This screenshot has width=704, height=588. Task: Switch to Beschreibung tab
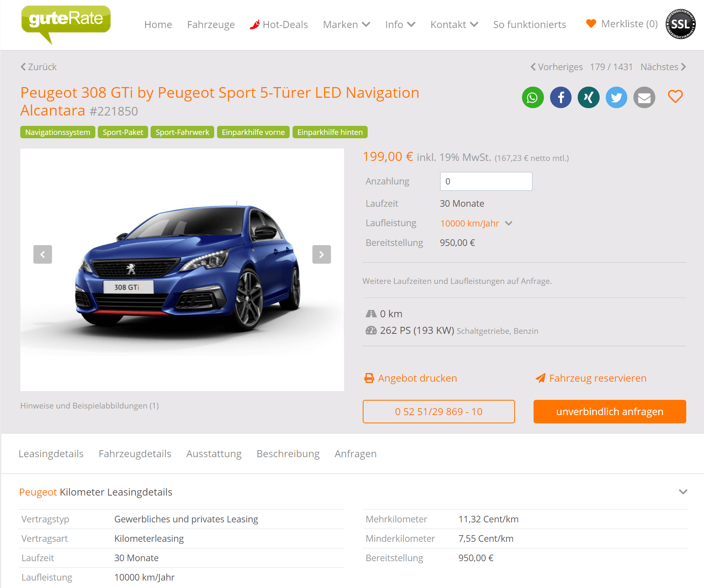click(x=288, y=453)
